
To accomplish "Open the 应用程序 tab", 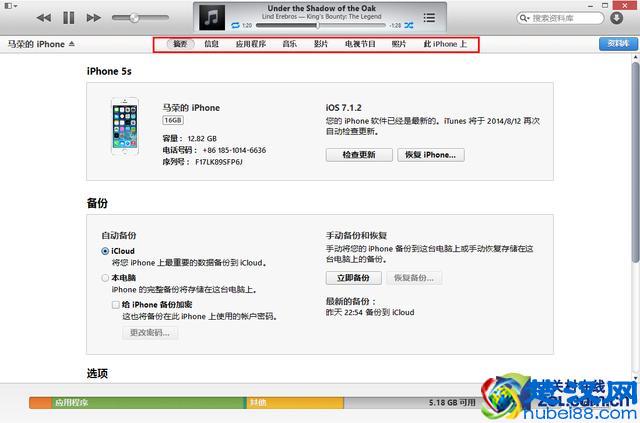I will (251, 44).
